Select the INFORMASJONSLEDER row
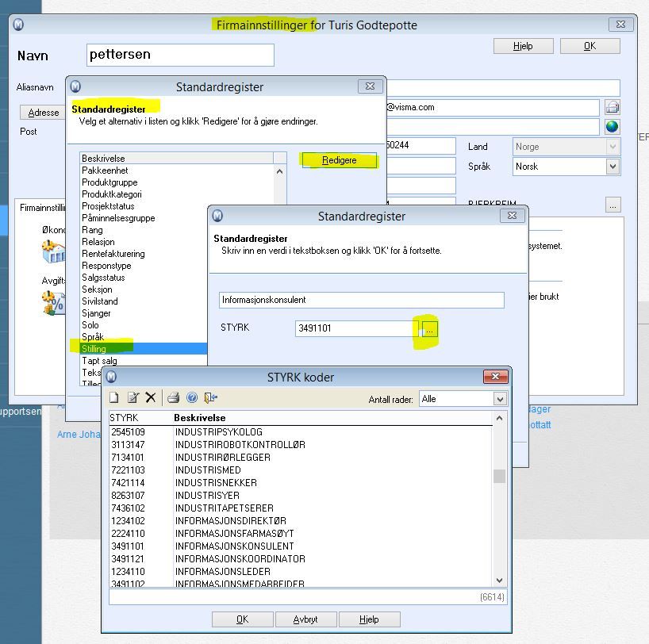 pos(301,572)
